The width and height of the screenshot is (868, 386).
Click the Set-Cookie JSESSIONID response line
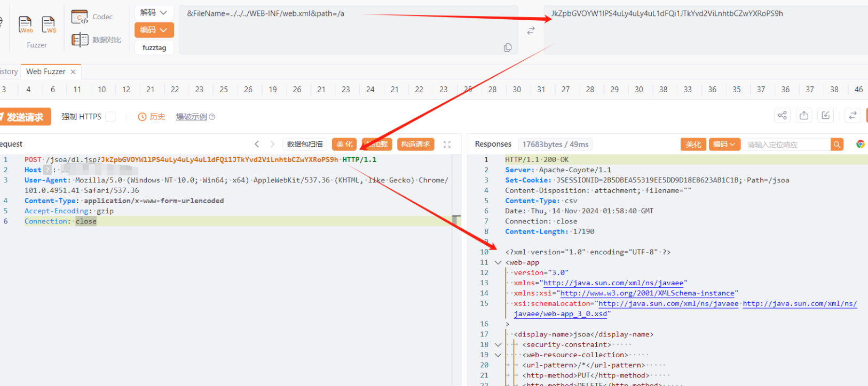(x=647, y=180)
